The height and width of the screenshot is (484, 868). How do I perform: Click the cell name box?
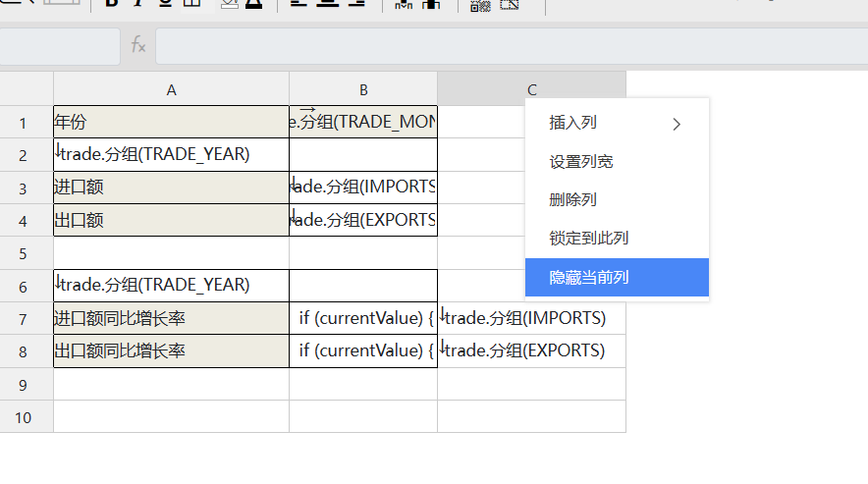(x=59, y=46)
